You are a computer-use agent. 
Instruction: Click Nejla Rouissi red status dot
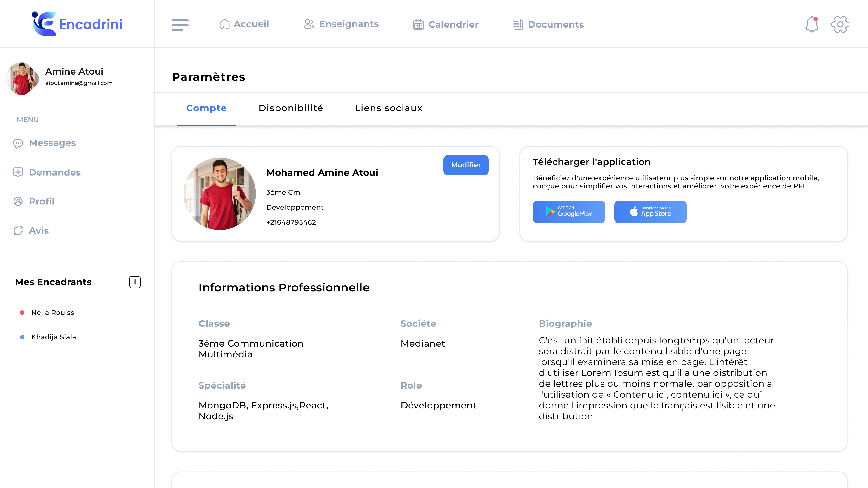click(x=22, y=312)
